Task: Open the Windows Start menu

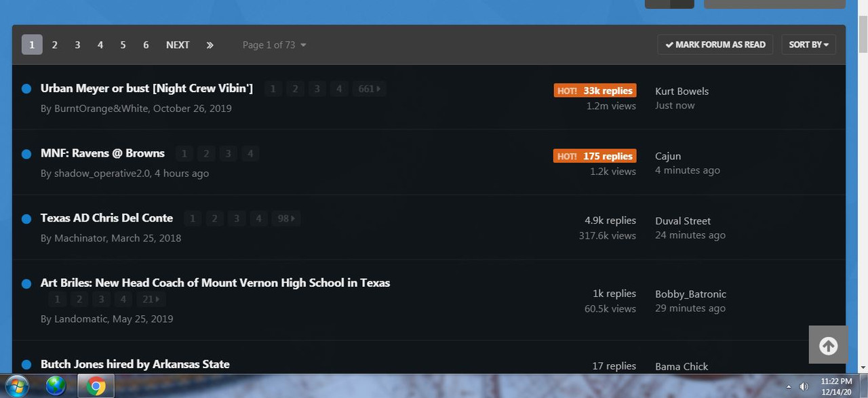Action: 18,385
